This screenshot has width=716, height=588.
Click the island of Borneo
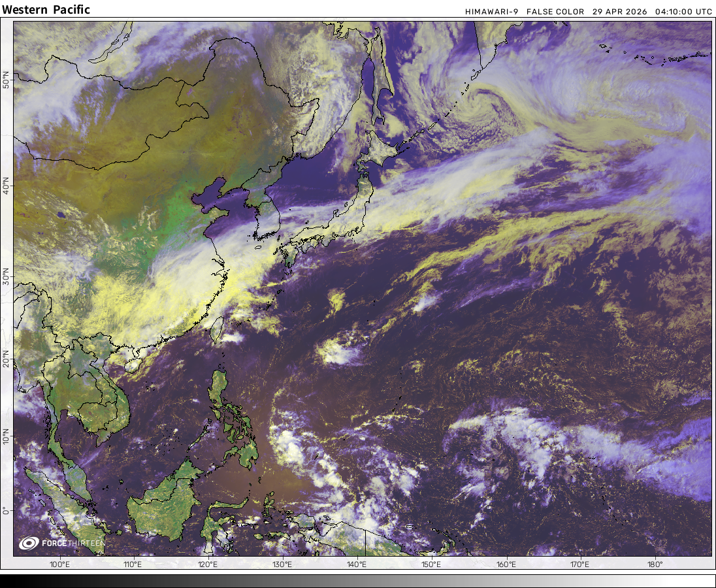point(163,503)
